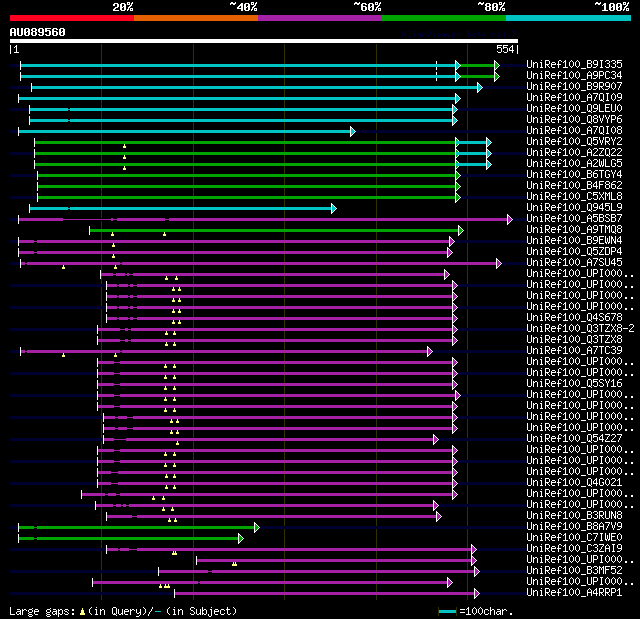Open hit UniRef100_A9PC34
This screenshot has width=640, height=619.
(574, 75)
